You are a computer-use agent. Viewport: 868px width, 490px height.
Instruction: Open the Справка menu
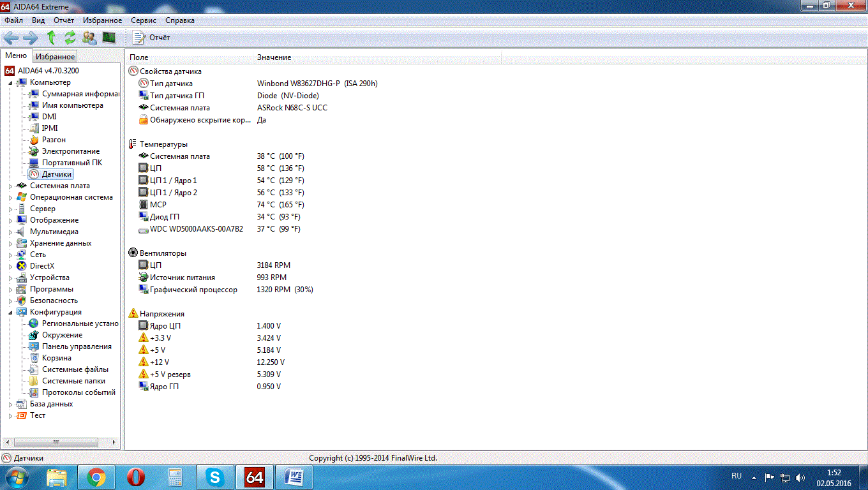tap(180, 20)
